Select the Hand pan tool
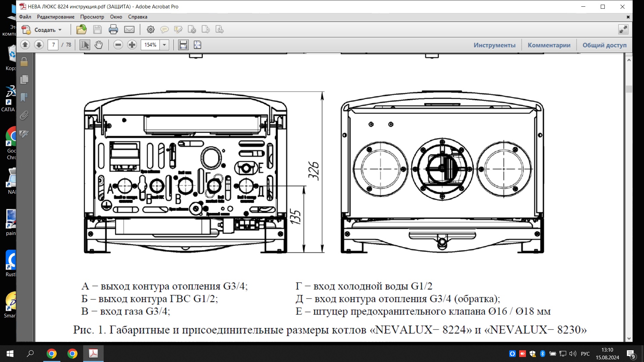 [99, 45]
